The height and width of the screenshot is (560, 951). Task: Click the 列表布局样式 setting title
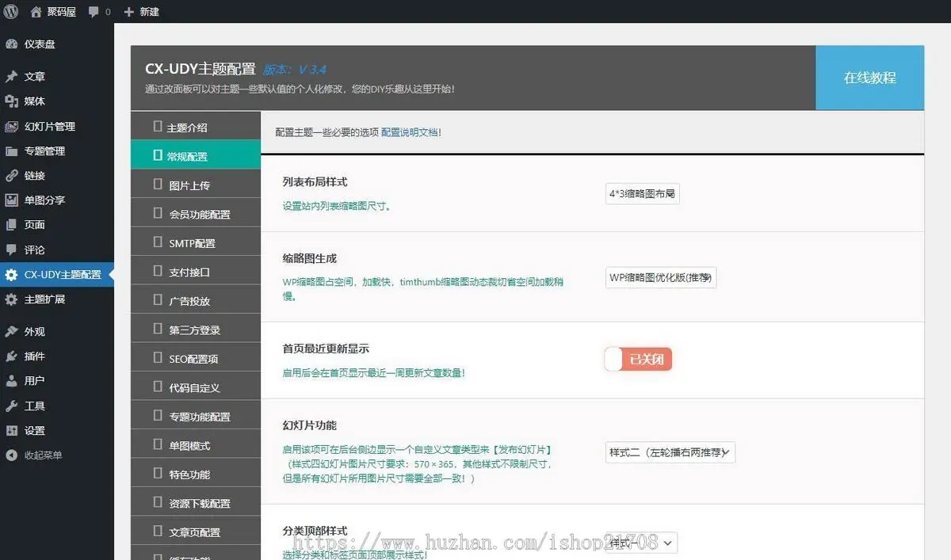coord(315,182)
